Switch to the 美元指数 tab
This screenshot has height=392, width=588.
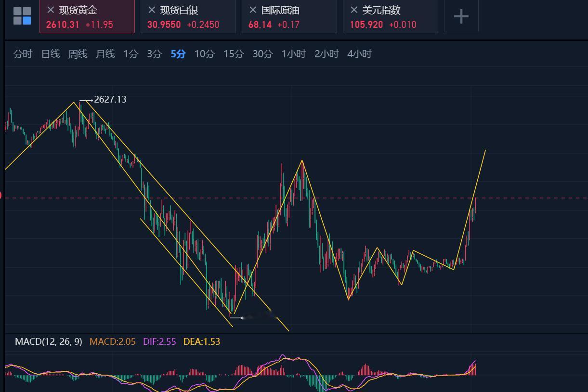[x=390, y=16]
